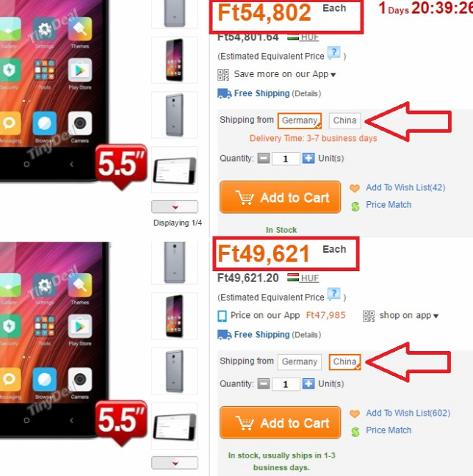Click the top orange Add to Cart button

coord(280,198)
